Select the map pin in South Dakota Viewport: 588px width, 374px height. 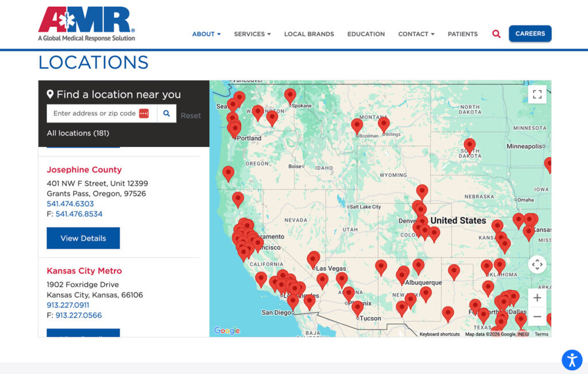click(470, 146)
